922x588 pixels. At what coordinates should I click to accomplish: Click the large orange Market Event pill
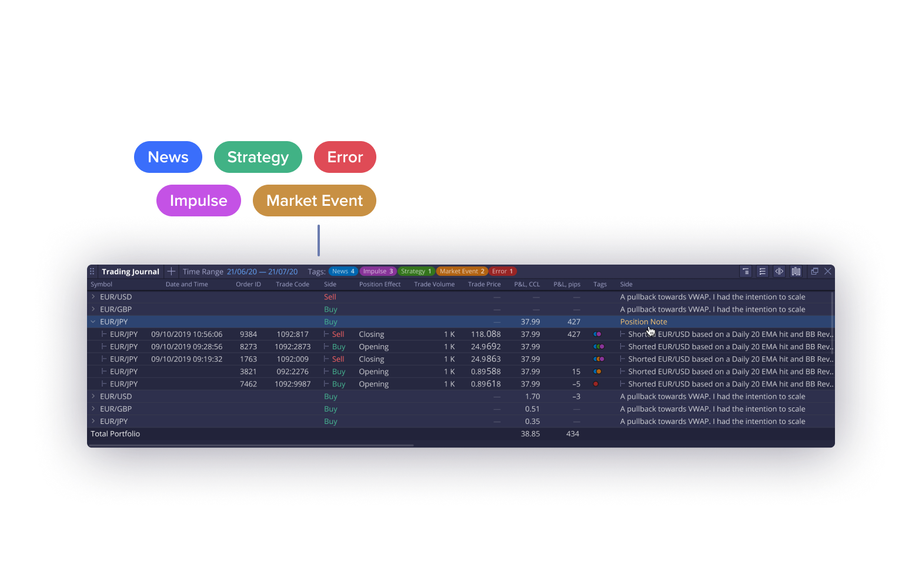click(314, 201)
